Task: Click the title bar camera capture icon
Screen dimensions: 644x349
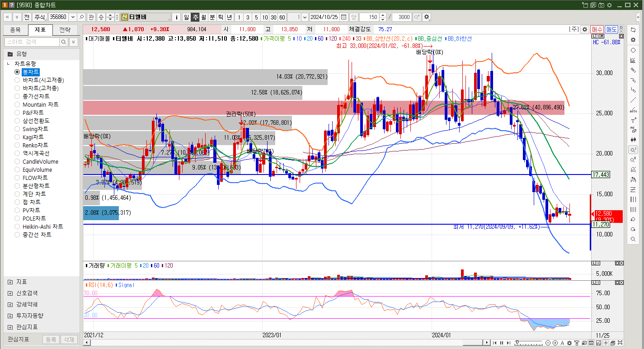Action: pyautogui.click(x=601, y=5)
